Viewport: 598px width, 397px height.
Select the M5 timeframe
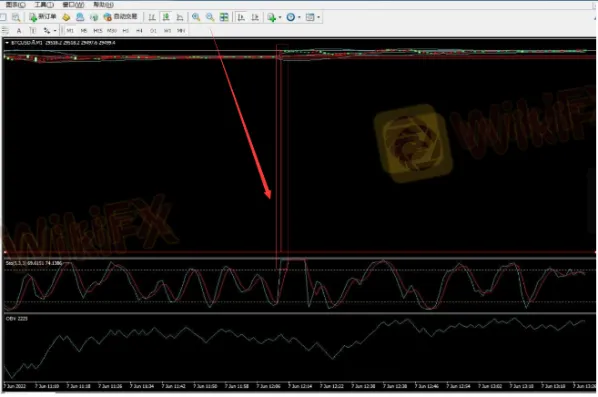(84, 31)
